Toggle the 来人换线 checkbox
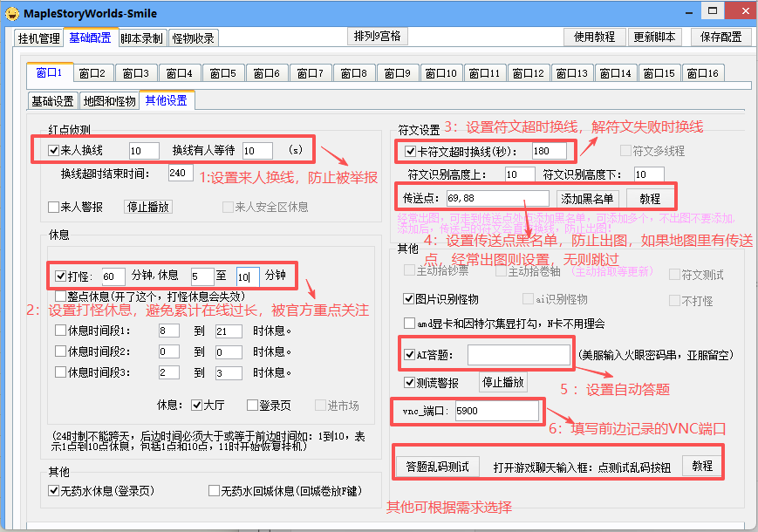Image resolution: width=758 pixels, height=532 pixels. 54,151
